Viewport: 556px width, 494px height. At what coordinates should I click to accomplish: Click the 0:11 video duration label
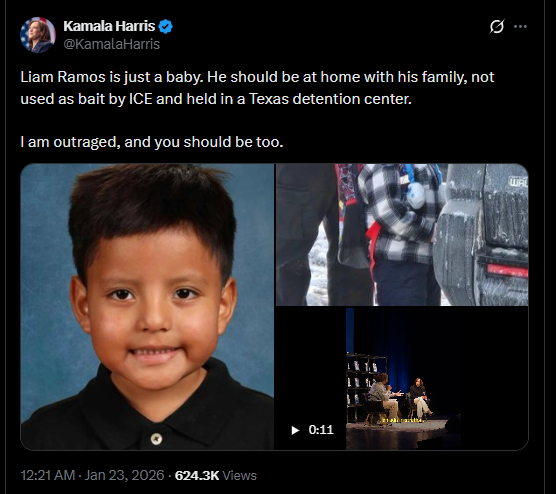[x=321, y=430]
